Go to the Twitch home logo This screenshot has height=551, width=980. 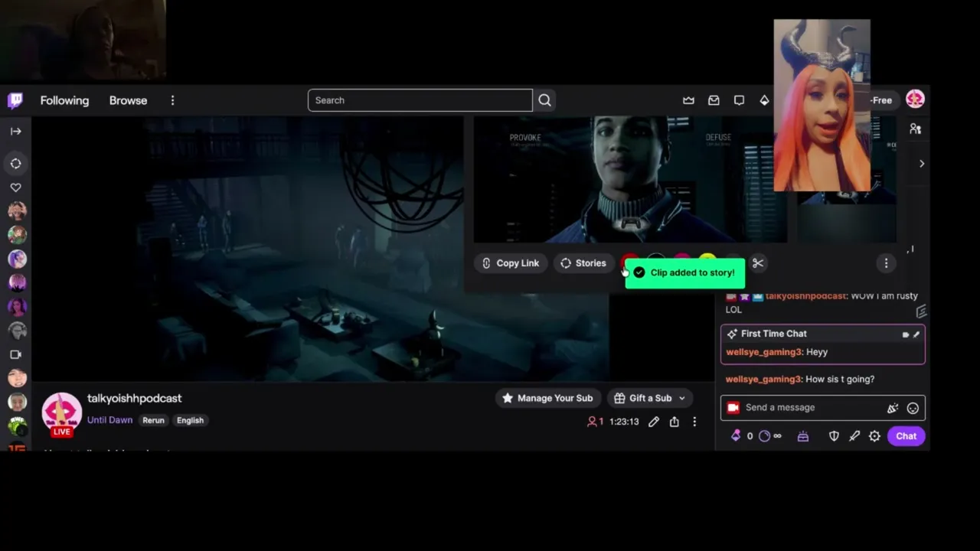[15, 100]
